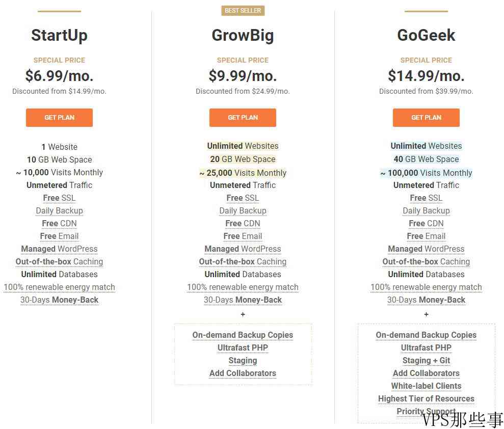Click GET PLAN under GrowBig

[243, 118]
